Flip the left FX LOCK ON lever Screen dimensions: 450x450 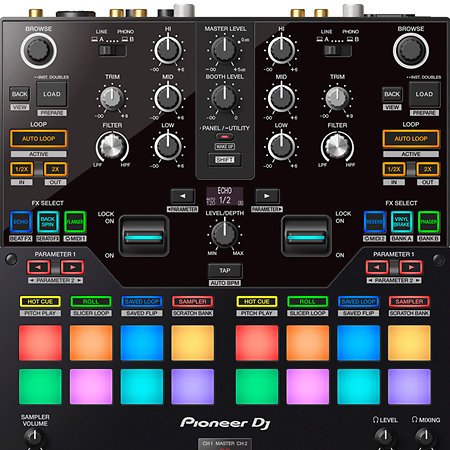(x=144, y=236)
